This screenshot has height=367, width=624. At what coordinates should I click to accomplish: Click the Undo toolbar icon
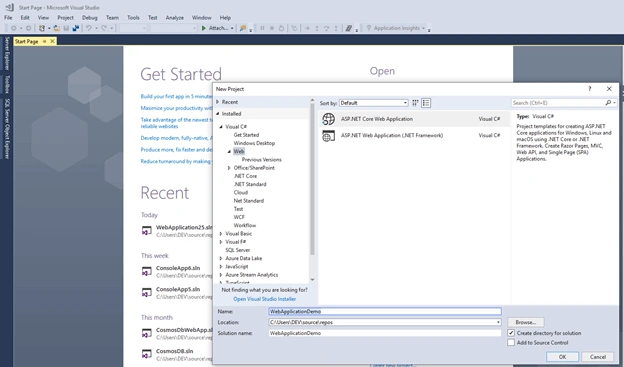point(89,28)
